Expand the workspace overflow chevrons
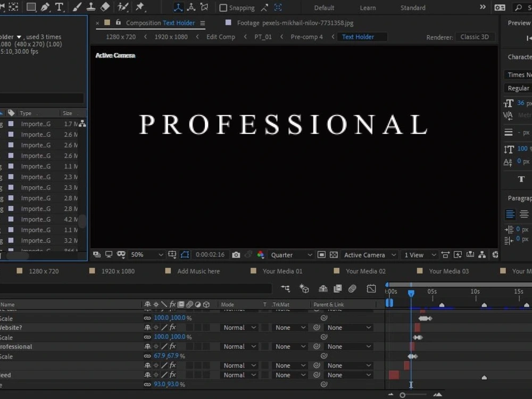 [483, 7]
